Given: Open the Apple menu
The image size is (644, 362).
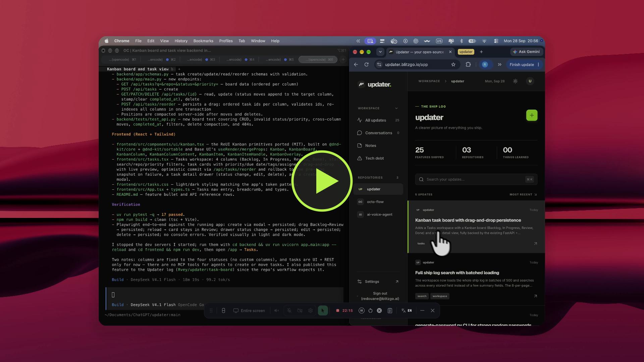Looking at the screenshot, I should pyautogui.click(x=107, y=41).
